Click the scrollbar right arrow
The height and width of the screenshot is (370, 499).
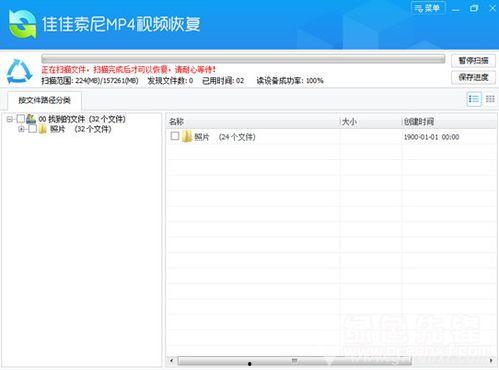pos(491,361)
